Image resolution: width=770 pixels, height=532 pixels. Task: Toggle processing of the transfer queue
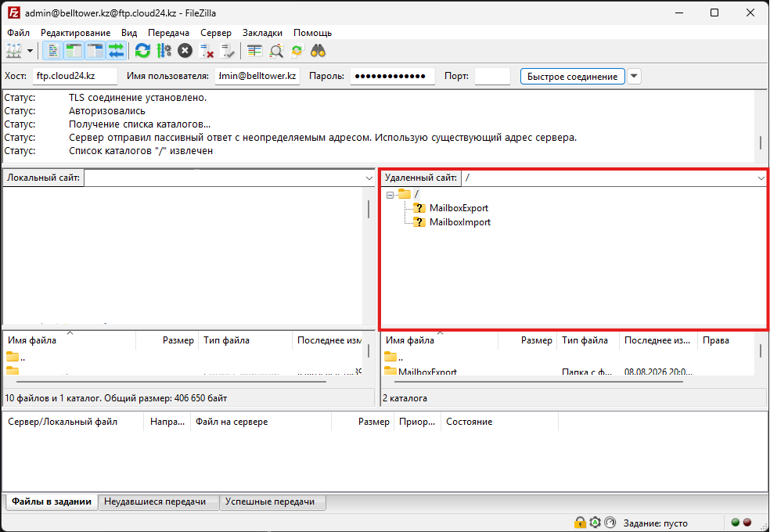(x=164, y=51)
